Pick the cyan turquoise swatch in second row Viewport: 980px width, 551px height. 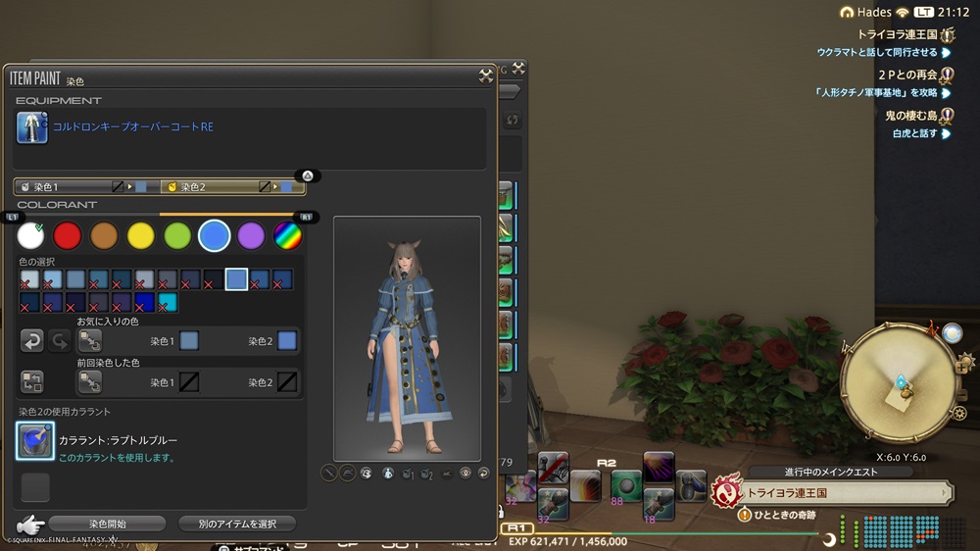coord(168,303)
